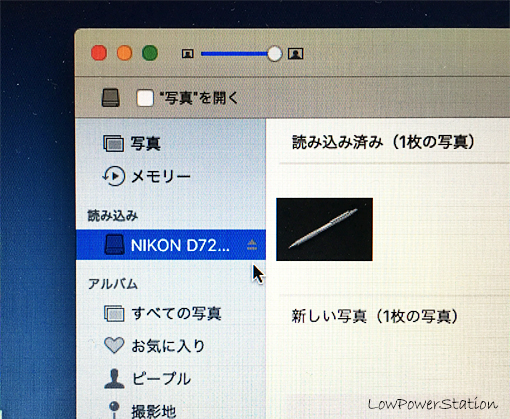This screenshot has width=510, height=419.
Task: Click the large thumbnail size icon
Action: pos(295,54)
